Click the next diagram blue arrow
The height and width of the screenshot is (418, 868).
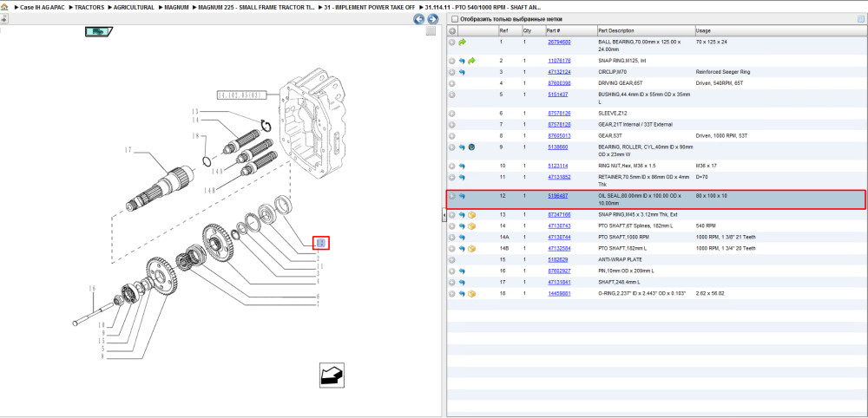432,20
